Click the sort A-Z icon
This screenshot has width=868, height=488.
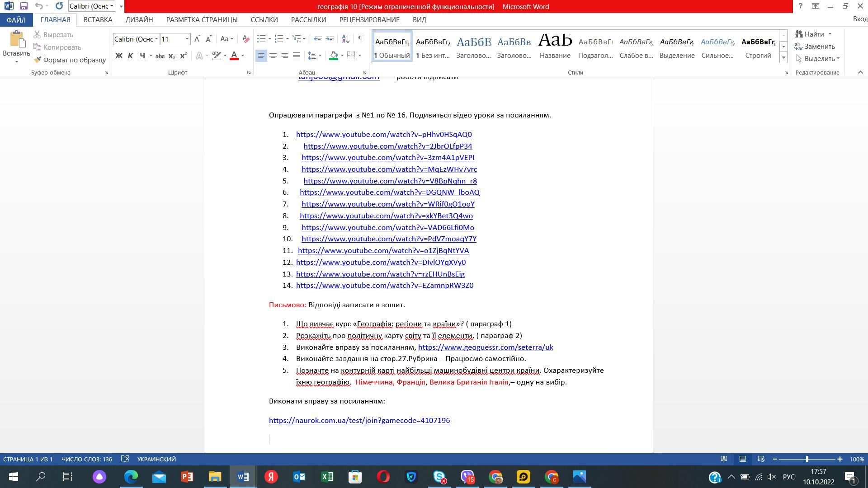[345, 39]
